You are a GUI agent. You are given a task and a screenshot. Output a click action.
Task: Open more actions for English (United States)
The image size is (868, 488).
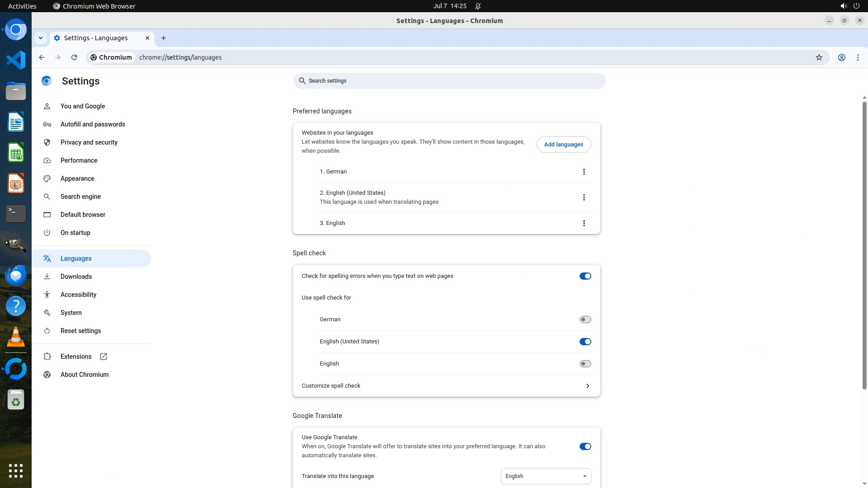[x=584, y=197]
